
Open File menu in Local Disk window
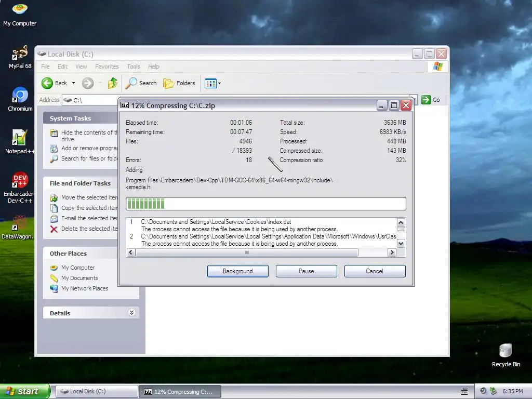tap(45, 66)
